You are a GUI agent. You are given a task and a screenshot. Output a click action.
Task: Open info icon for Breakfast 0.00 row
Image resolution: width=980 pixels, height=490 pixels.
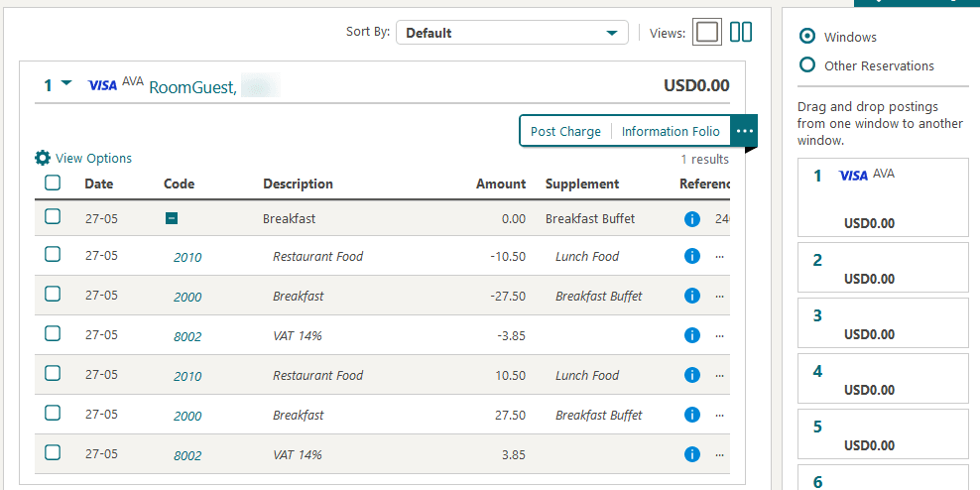click(x=692, y=218)
